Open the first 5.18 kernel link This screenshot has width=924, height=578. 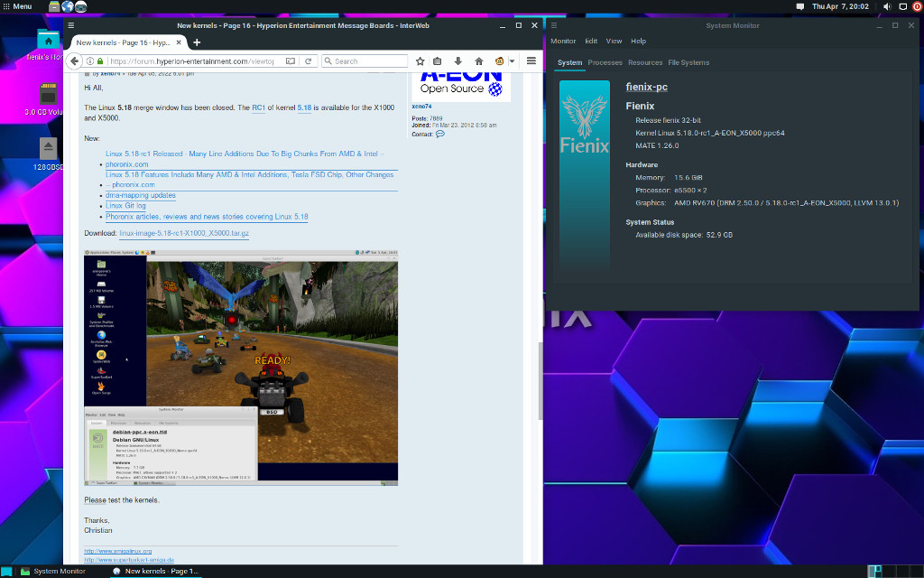[304, 107]
